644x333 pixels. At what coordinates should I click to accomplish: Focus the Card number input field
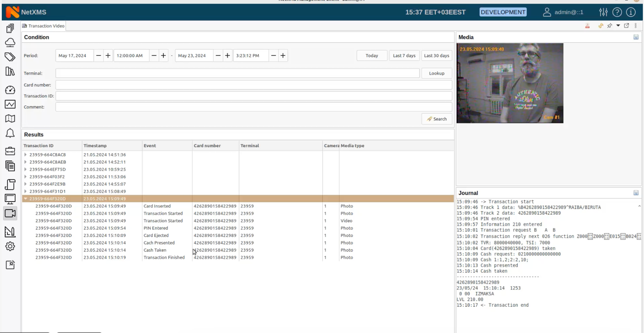(x=253, y=85)
